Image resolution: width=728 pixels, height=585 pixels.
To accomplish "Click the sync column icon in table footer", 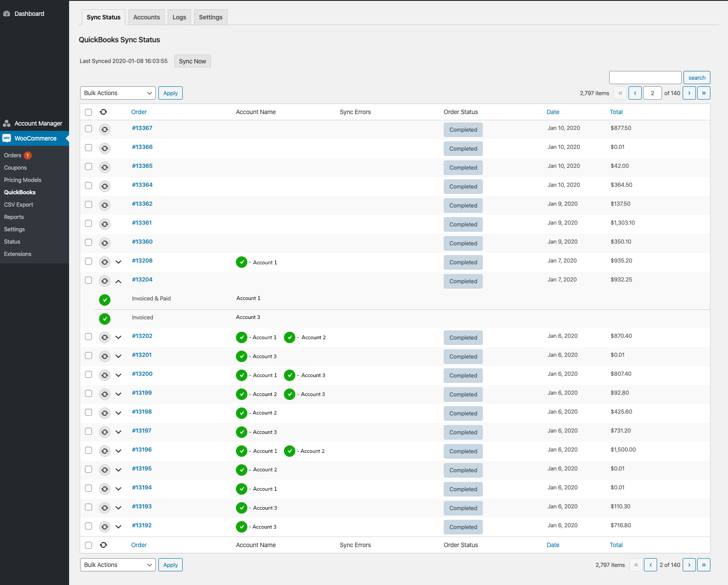I will (x=103, y=545).
